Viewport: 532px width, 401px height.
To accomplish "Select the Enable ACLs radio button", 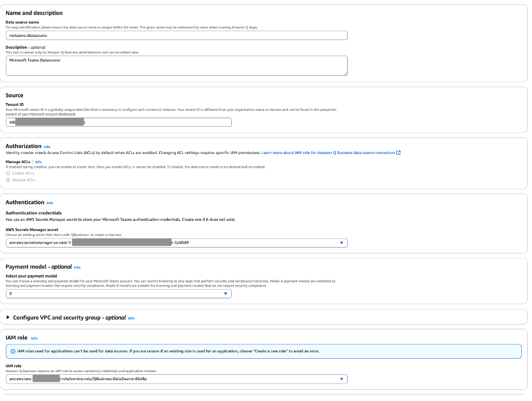I will [8, 173].
